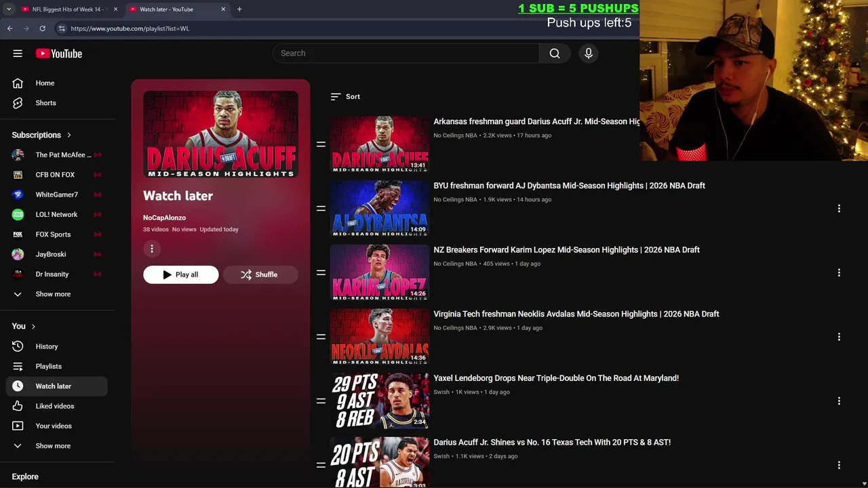The height and width of the screenshot is (488, 868).
Task: Expand Show more under Subscriptions
Action: pyautogui.click(x=57, y=294)
